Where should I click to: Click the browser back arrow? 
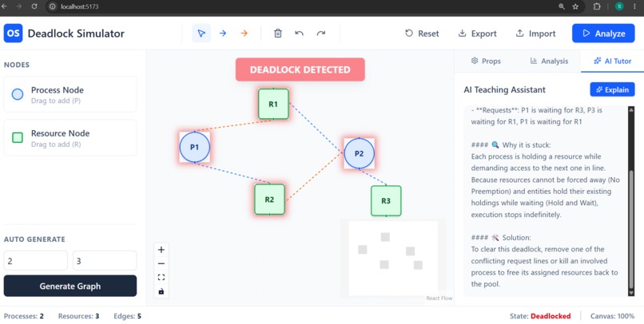[5, 6]
